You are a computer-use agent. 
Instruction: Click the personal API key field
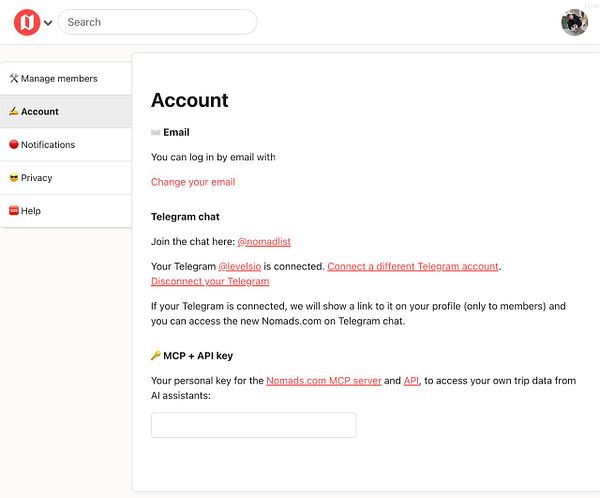point(254,425)
